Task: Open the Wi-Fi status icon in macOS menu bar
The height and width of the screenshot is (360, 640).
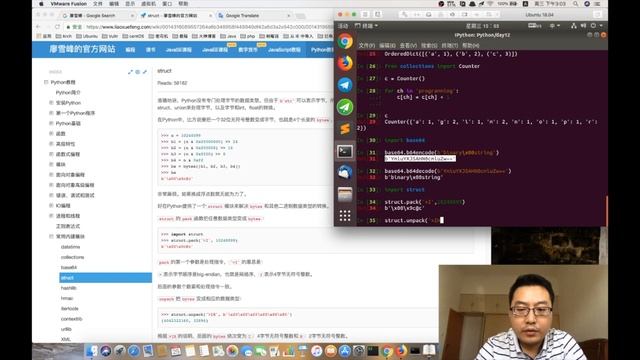Action: pyautogui.click(x=490, y=4)
